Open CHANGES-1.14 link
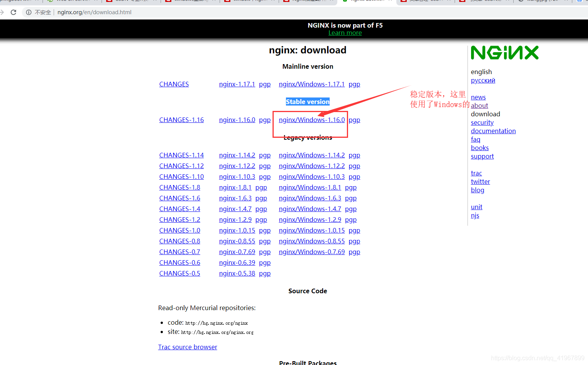Image resolution: width=588 pixels, height=365 pixels. pyautogui.click(x=182, y=155)
